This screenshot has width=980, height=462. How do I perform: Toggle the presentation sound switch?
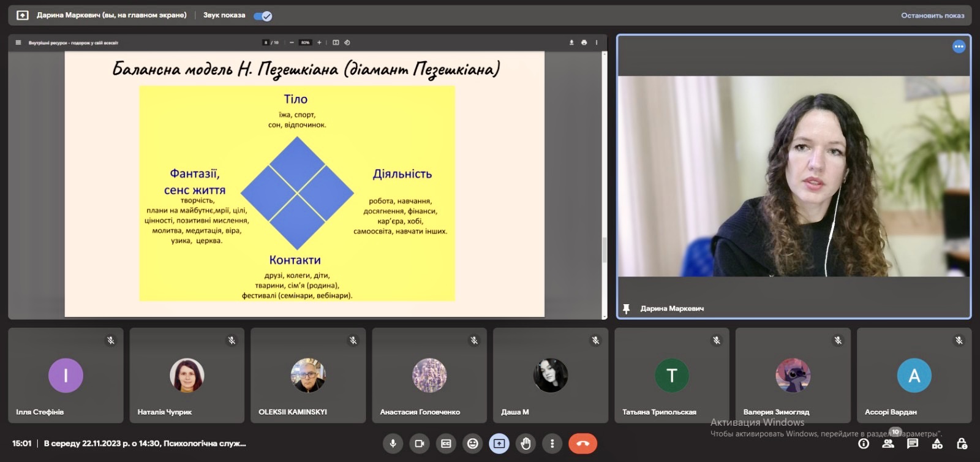(x=263, y=16)
